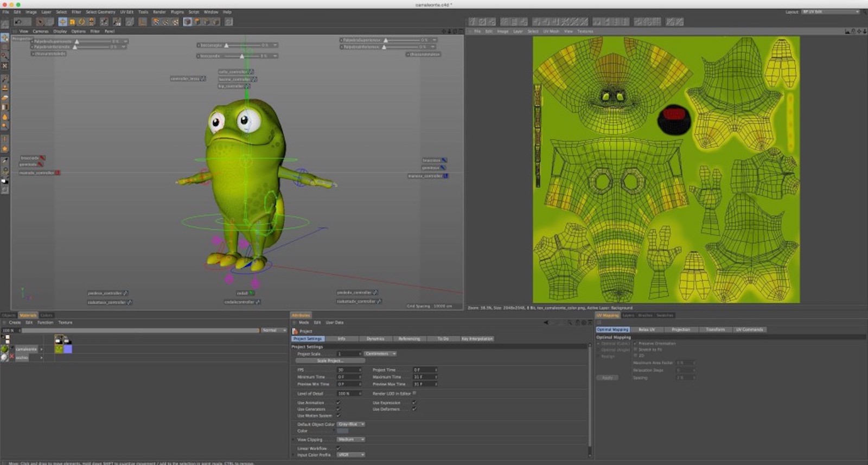Select the Rotate tool in the top toolbar
This screenshot has width=868, height=465.
point(82,22)
